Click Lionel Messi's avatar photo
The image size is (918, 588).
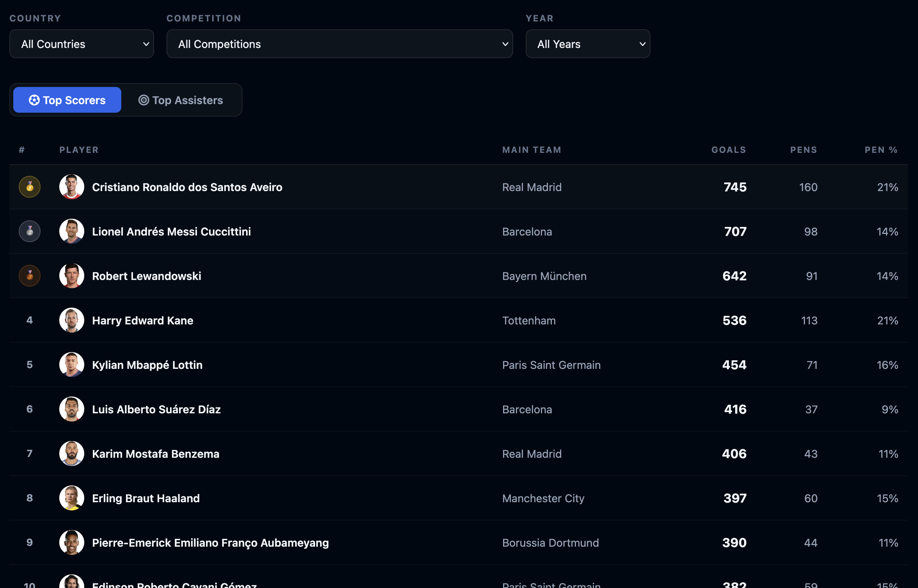click(x=72, y=231)
